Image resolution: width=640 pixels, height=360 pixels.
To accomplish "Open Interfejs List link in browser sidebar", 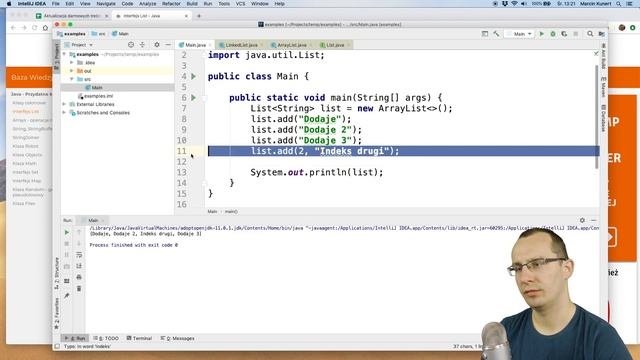I will click(x=25, y=111).
